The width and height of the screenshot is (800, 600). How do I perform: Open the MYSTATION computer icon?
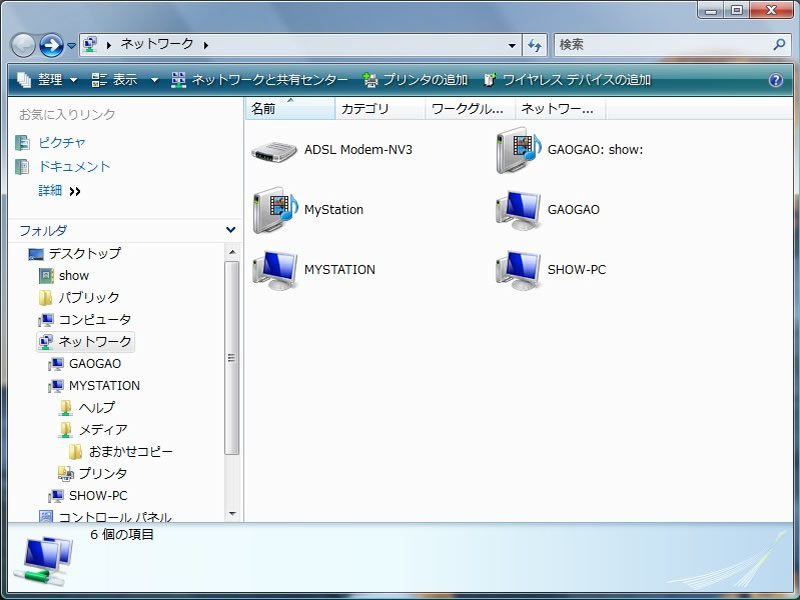pos(275,270)
